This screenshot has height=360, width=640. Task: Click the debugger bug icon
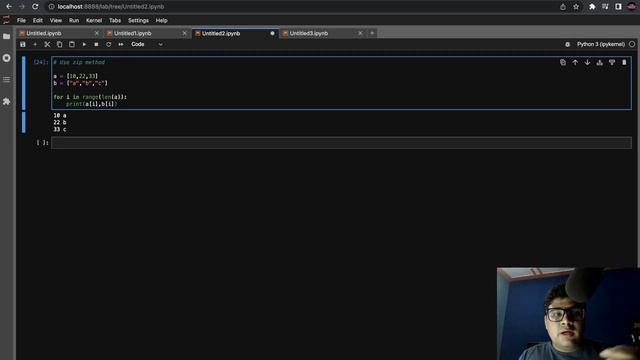(567, 44)
